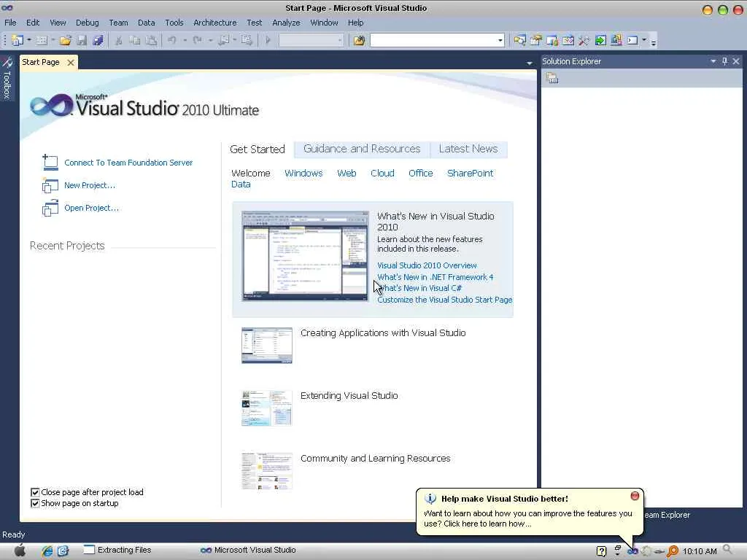The width and height of the screenshot is (747, 560).
Task: Select the SharePoint category link
Action: 471,174
